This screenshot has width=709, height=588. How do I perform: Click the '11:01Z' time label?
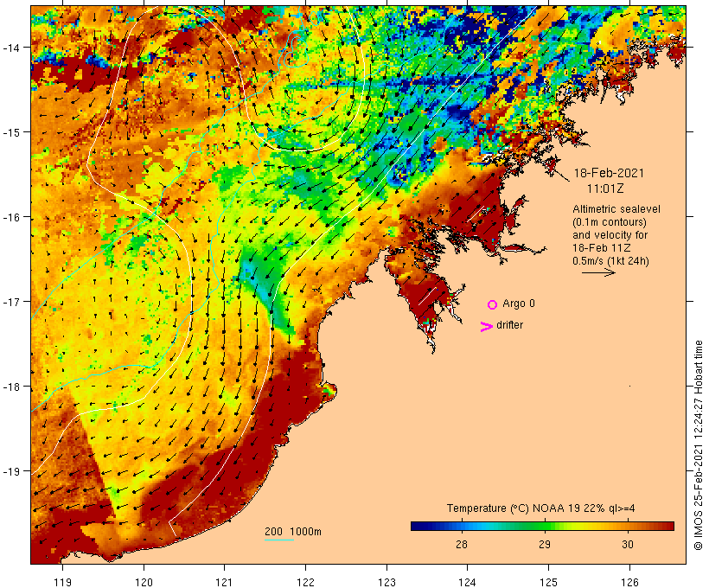coord(605,189)
